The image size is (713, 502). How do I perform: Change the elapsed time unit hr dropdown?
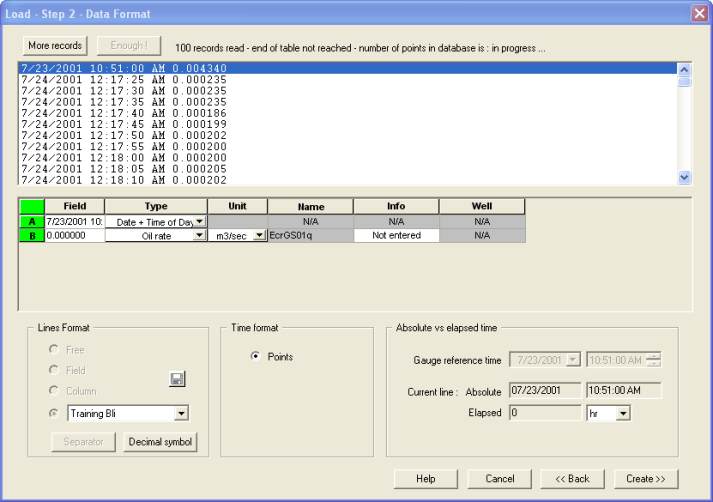(624, 412)
